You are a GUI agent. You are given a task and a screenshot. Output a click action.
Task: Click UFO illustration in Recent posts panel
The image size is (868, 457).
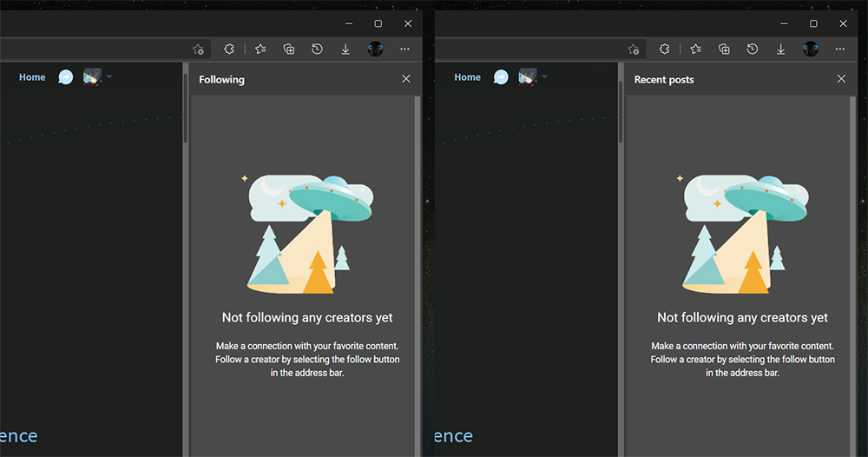(x=743, y=234)
